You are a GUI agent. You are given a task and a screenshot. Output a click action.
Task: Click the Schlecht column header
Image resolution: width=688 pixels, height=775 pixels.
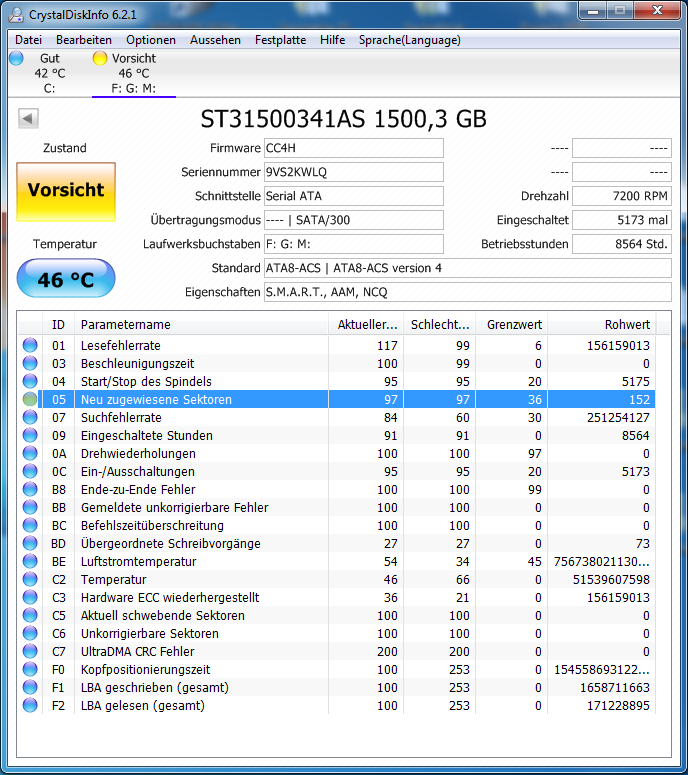pos(440,325)
